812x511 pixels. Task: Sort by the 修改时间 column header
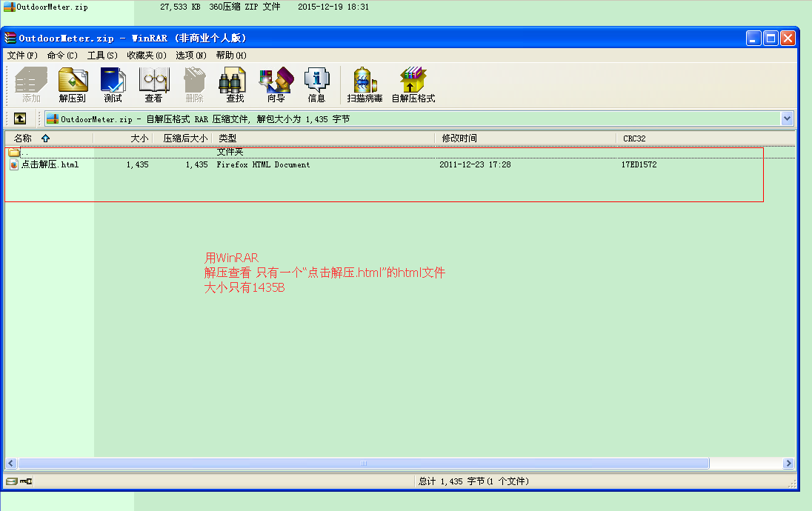[x=525, y=138]
